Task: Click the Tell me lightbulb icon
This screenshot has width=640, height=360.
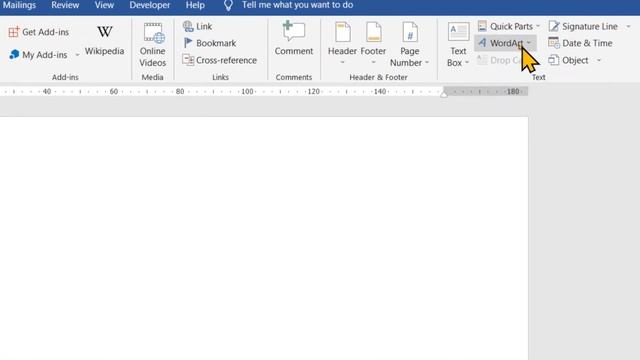Action: (228, 5)
